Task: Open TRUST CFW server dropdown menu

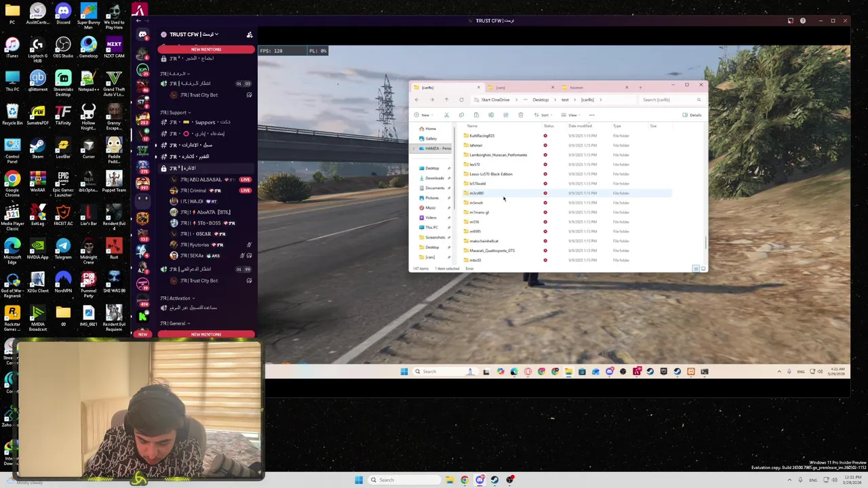Action: (194, 35)
